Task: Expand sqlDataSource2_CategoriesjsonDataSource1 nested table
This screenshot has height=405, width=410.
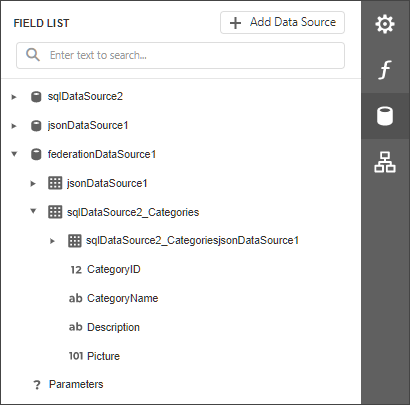Action: point(52,241)
